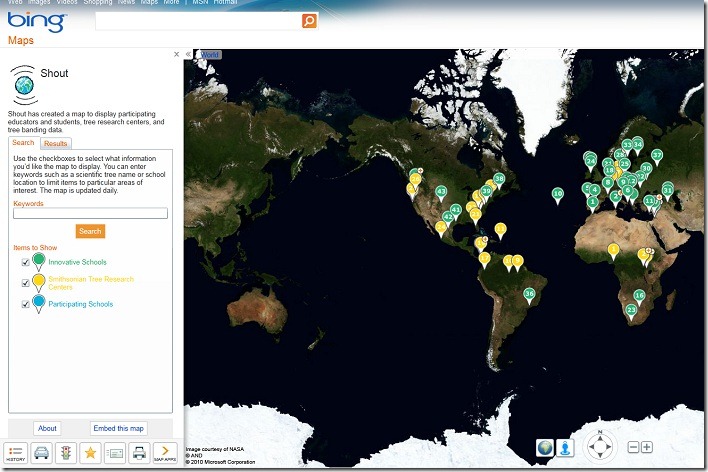Pan north with compass up arrow
Screen dimensions: 708x472
(x=600, y=437)
